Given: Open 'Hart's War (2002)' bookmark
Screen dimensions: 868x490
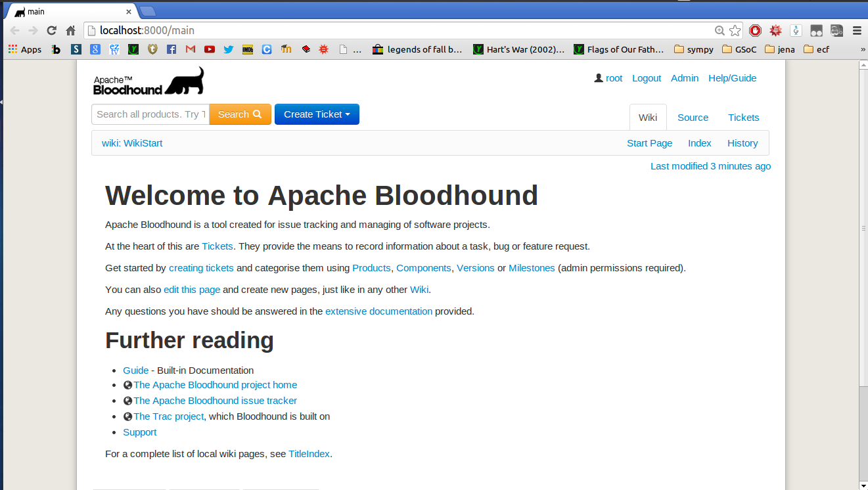Looking at the screenshot, I should pyautogui.click(x=518, y=49).
